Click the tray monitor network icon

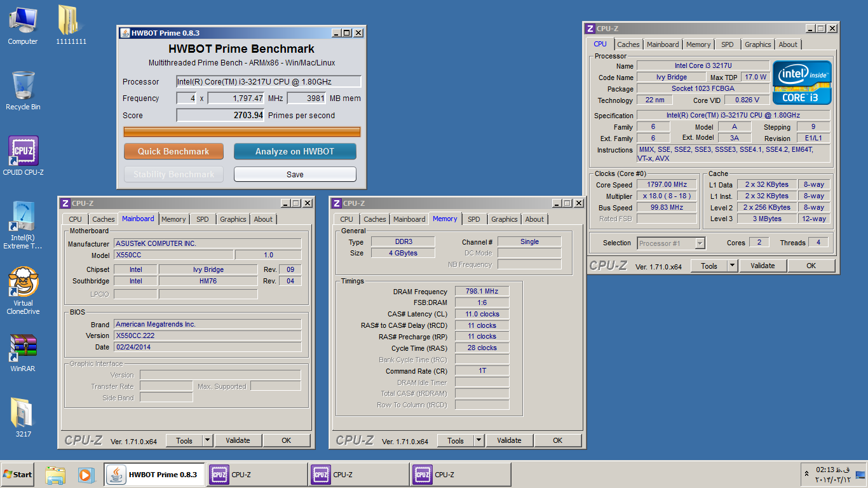[x=860, y=474]
